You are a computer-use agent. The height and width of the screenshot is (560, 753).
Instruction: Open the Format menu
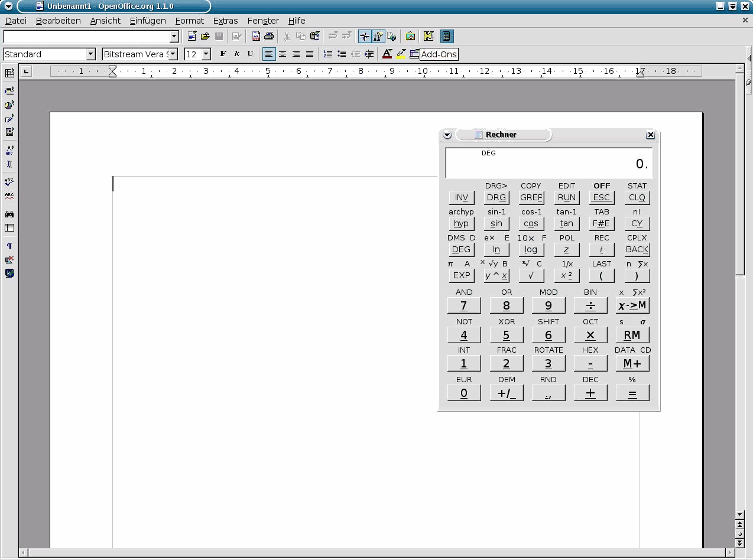(x=189, y=21)
